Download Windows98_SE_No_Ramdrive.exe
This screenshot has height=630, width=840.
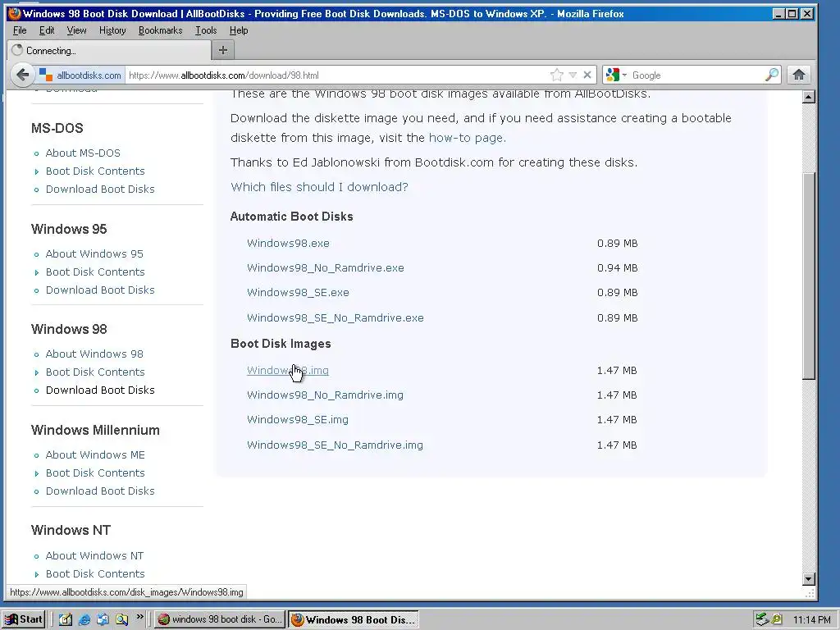336,317
